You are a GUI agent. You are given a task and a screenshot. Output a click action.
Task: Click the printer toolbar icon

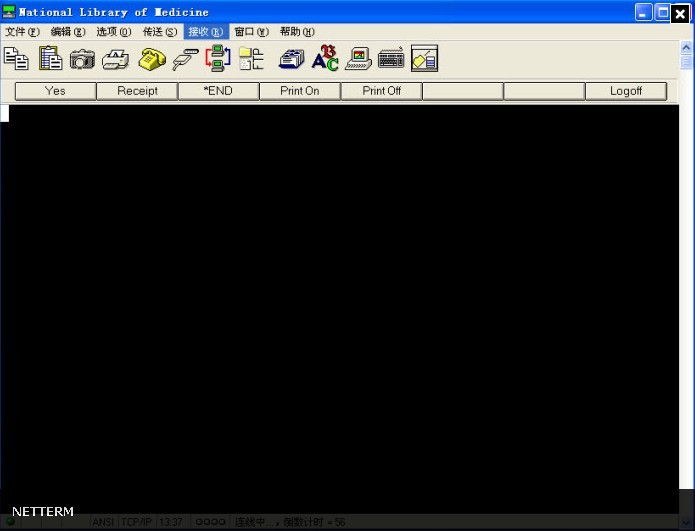pyautogui.click(x=115, y=59)
